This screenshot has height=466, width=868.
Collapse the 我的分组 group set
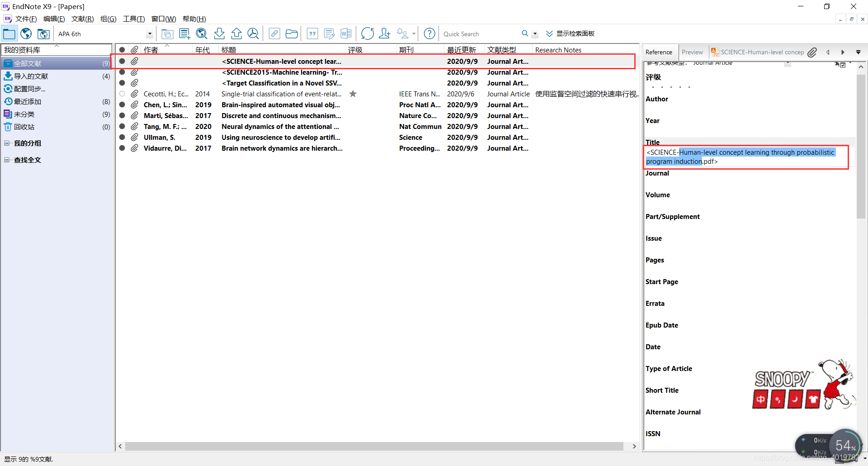coord(7,143)
